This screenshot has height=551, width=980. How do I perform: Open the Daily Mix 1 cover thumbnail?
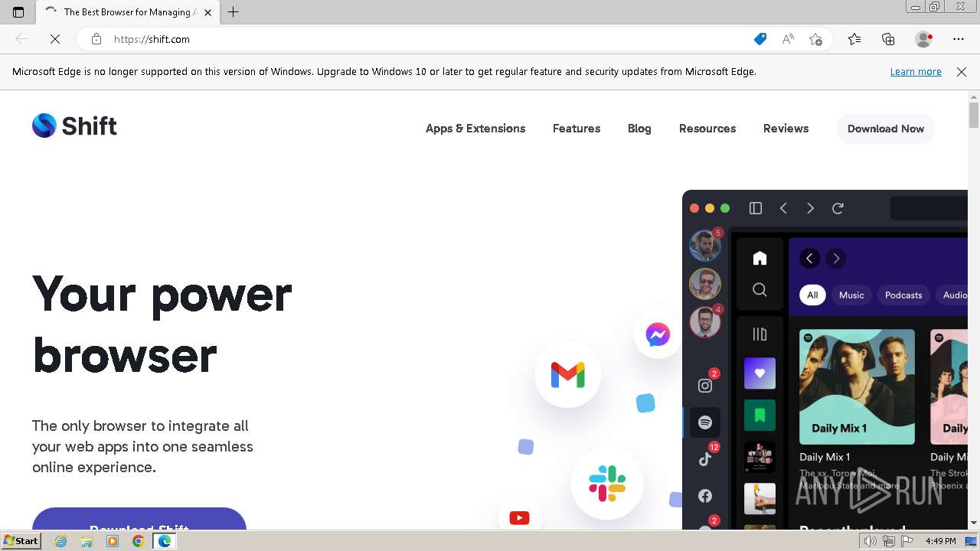pyautogui.click(x=857, y=386)
